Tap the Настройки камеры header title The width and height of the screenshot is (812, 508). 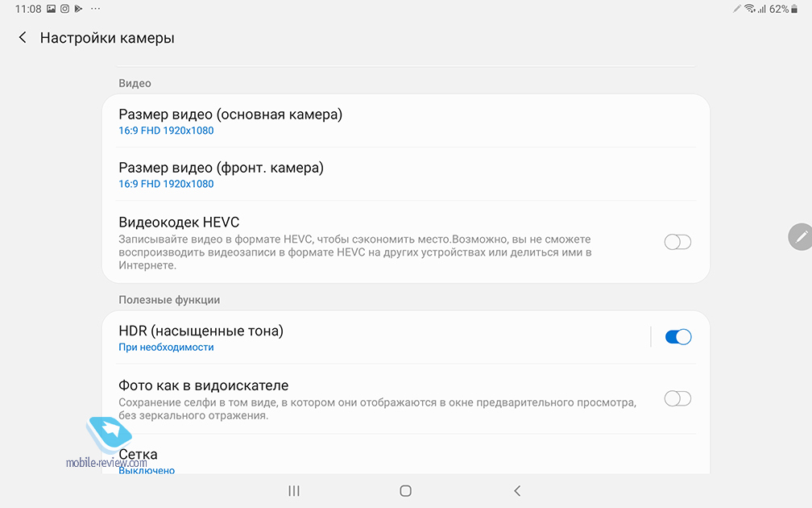point(107,38)
